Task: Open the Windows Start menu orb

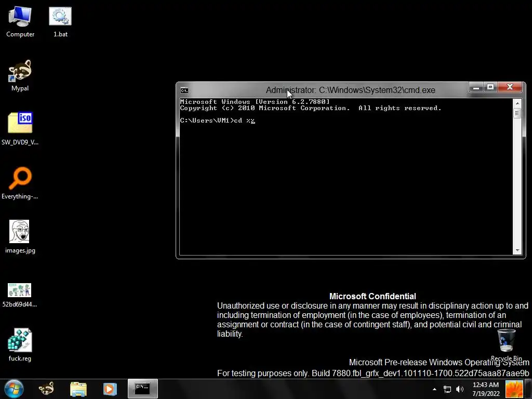Action: 14,389
